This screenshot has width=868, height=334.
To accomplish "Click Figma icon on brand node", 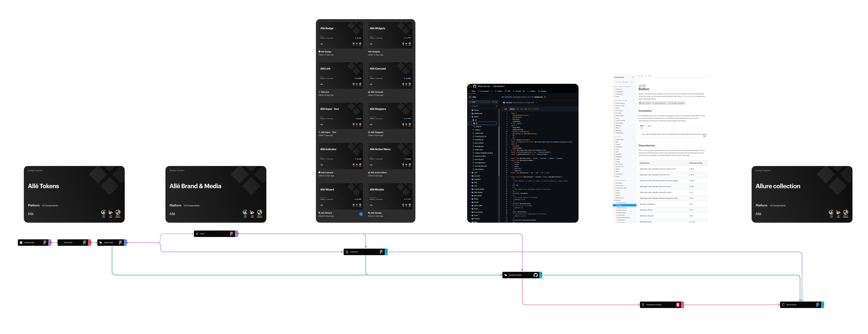I will coord(232,234).
